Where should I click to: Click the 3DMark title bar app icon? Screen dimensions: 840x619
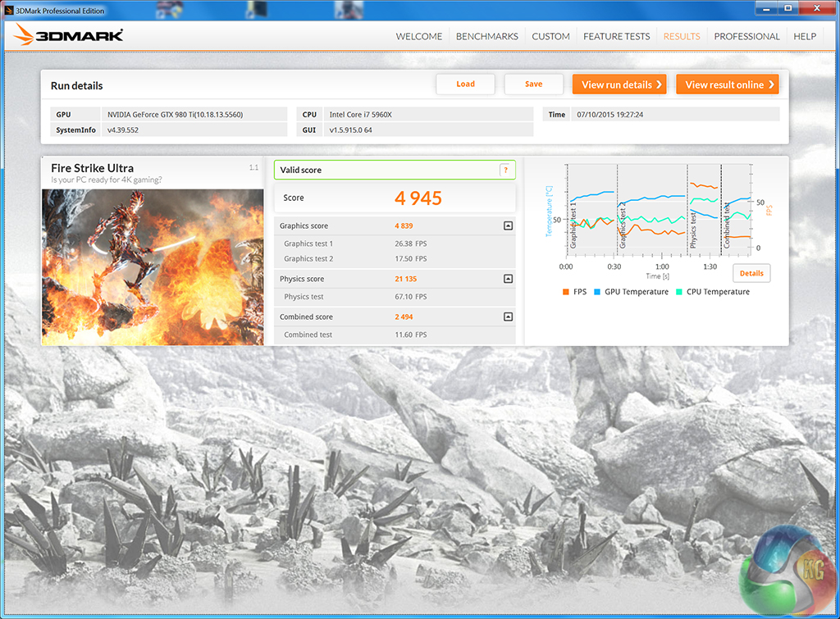pos(9,9)
